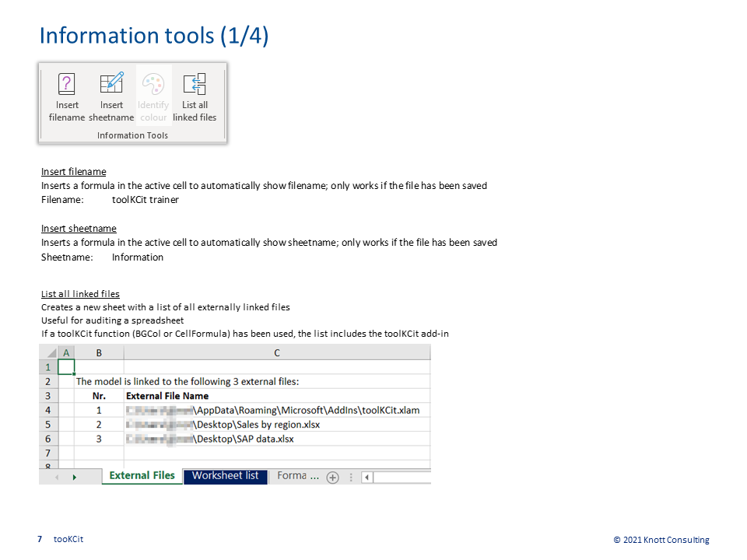Viewport: 747px width, 560px height.
Task: Click the 'Information Tools' group label
Action: pos(132,135)
